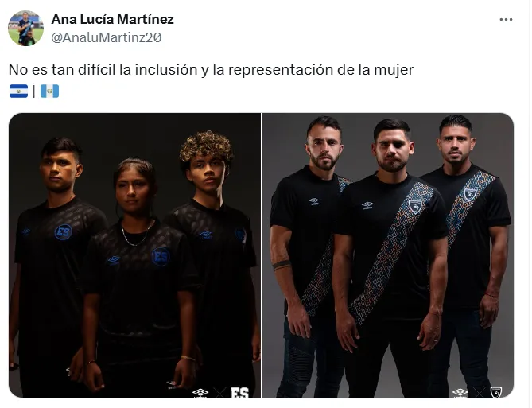
Task: Click the crest on center man's sash
Action: [x=415, y=207]
